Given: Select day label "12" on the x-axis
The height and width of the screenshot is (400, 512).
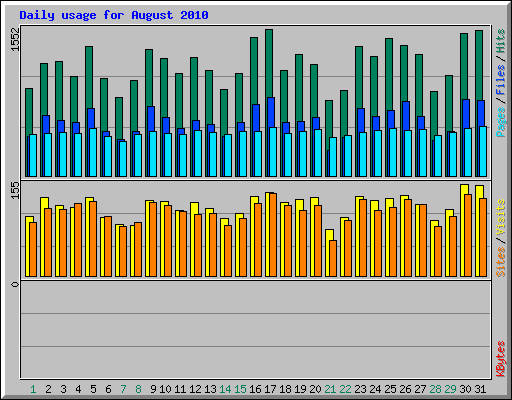Looking at the screenshot, I should pos(195,389).
